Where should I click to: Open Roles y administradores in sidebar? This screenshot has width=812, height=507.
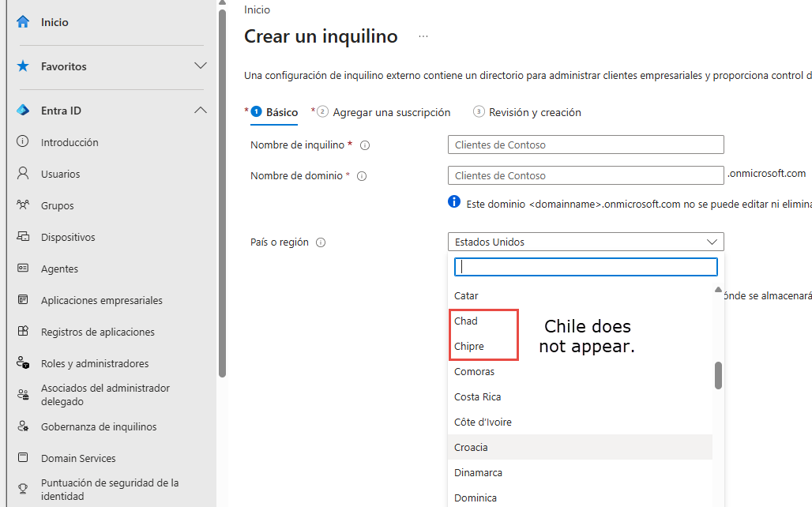(x=95, y=363)
